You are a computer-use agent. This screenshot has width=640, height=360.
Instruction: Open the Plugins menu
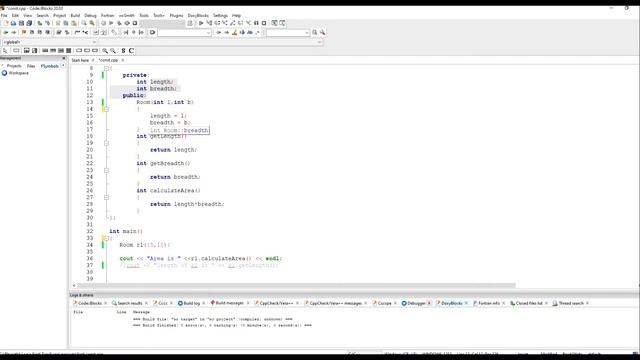176,16
